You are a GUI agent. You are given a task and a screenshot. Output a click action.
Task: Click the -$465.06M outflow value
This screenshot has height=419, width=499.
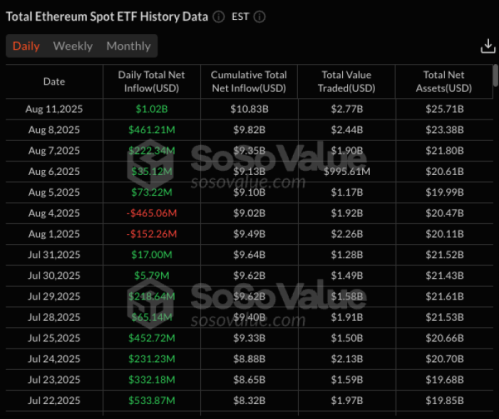coord(152,213)
